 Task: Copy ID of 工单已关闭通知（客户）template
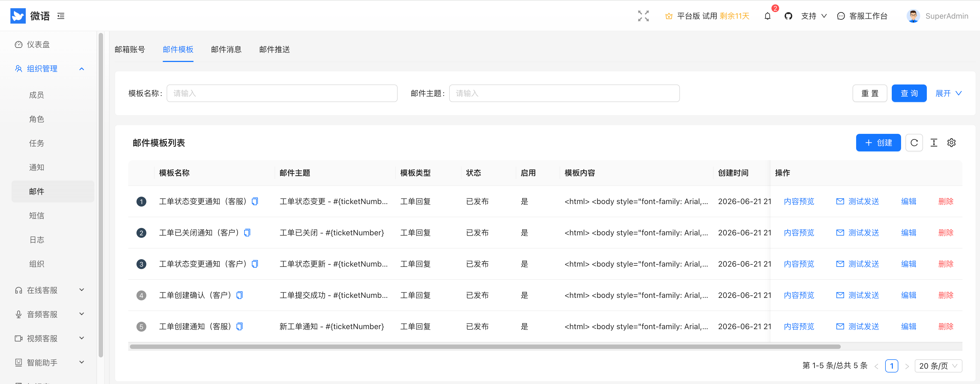pyautogui.click(x=247, y=233)
